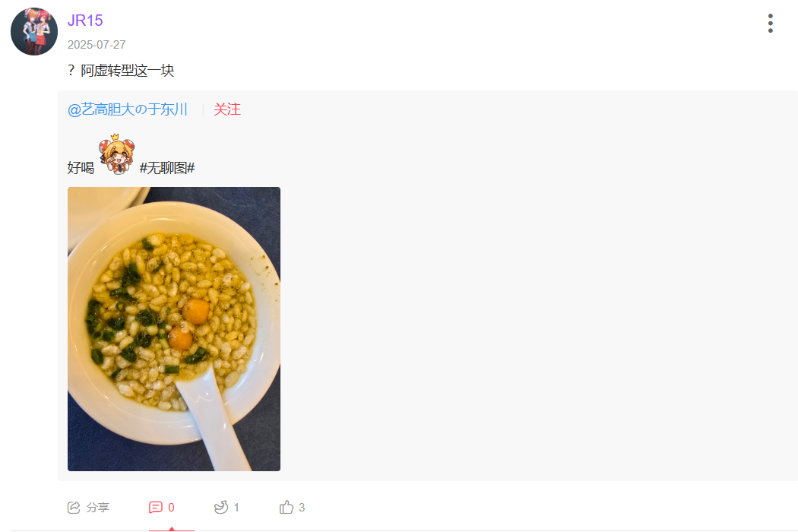This screenshot has height=532, width=798.
Task: Click the quoted text 好喝
Action: [81, 168]
